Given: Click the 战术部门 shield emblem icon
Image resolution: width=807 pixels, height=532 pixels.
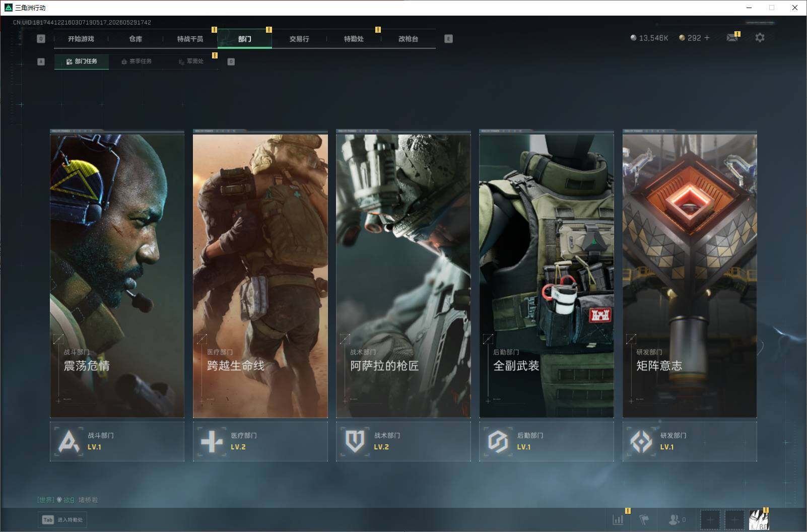Looking at the screenshot, I should coord(355,442).
